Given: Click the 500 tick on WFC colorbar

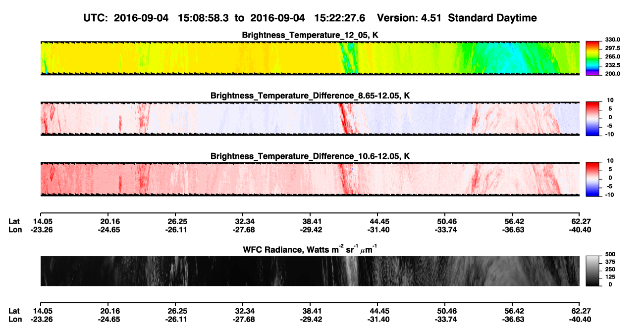Looking at the screenshot, I should tap(610, 254).
